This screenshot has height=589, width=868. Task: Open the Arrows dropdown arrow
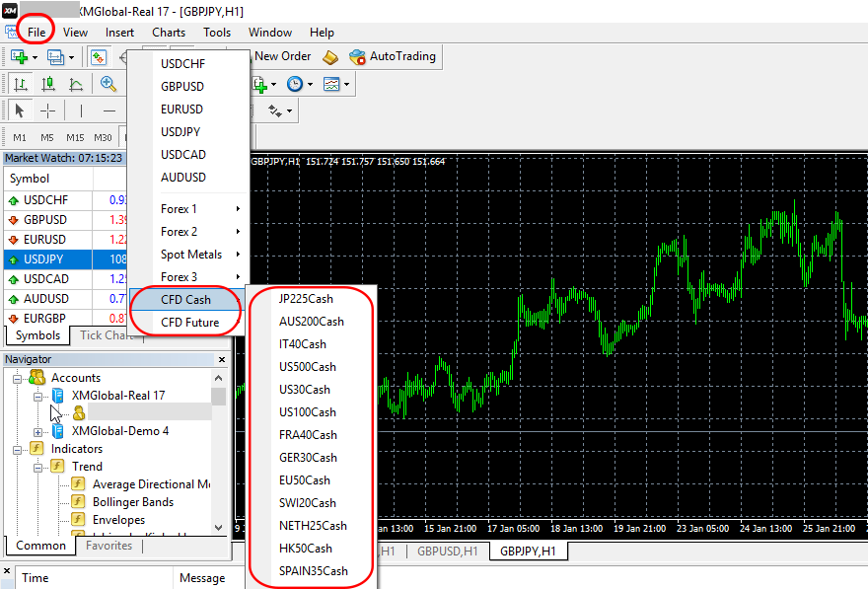coord(290,111)
